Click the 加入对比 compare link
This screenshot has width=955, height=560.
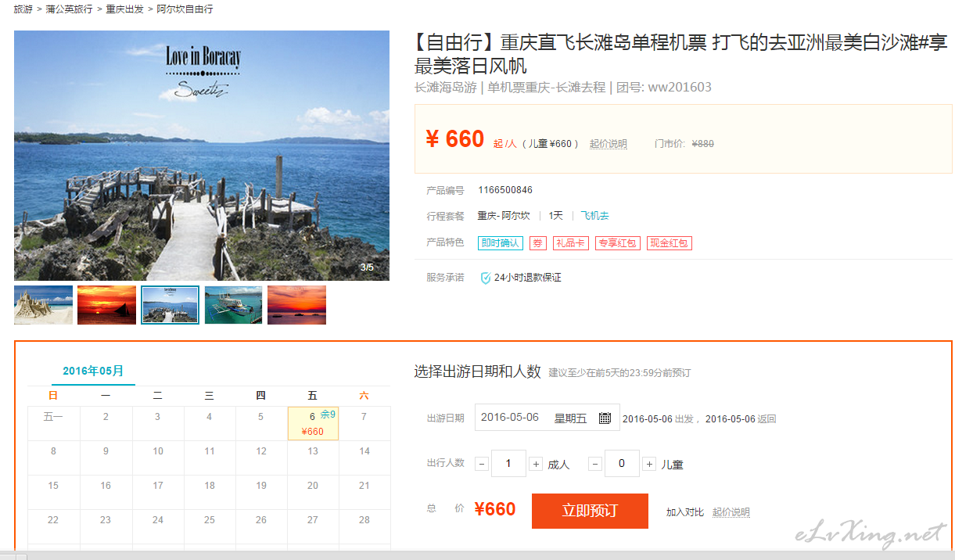point(684,512)
